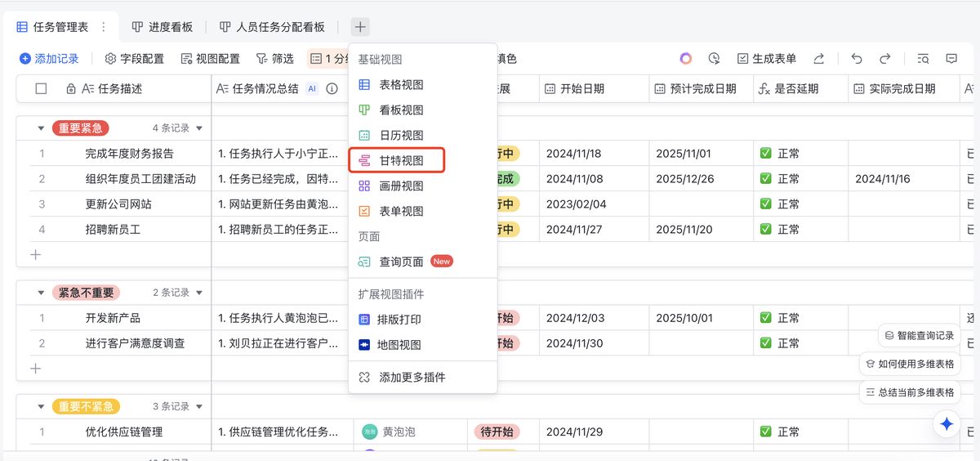
Task: Click the search records icon
Action: [923, 59]
